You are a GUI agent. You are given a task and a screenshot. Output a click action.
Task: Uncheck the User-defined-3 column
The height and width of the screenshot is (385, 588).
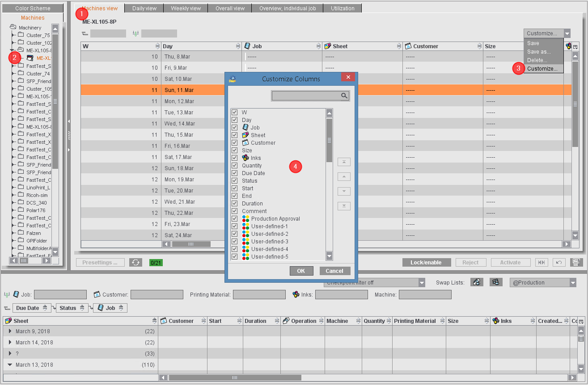(234, 241)
